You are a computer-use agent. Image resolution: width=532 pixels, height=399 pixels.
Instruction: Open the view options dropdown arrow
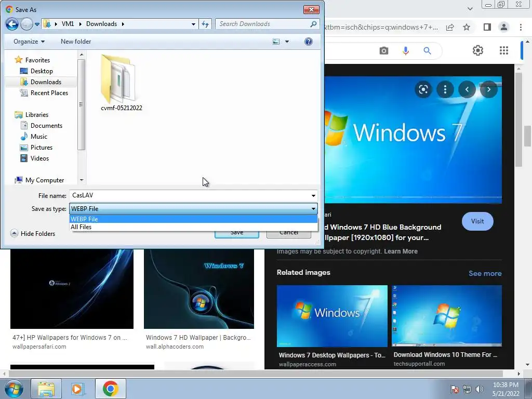tap(287, 42)
